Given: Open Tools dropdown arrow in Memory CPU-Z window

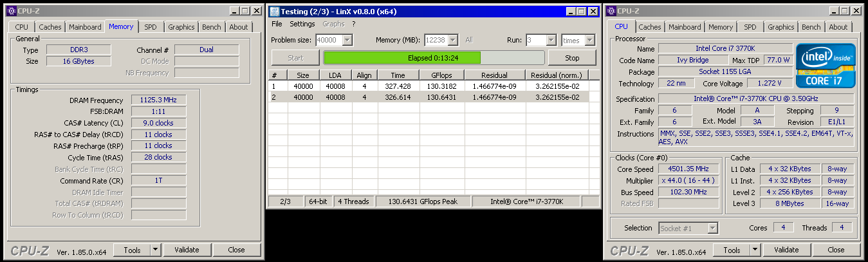Looking at the screenshot, I should point(155,250).
